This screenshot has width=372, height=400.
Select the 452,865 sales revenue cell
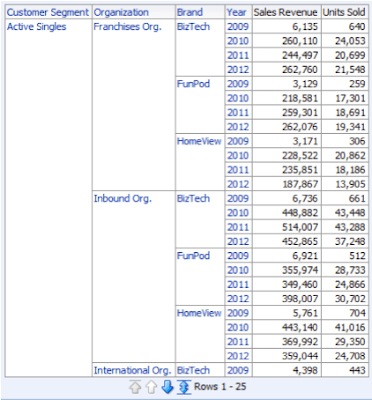[x=287, y=242]
